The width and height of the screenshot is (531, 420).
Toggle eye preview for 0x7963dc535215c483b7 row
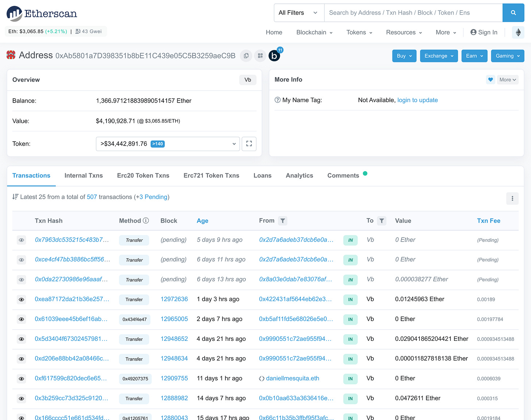[x=22, y=240]
